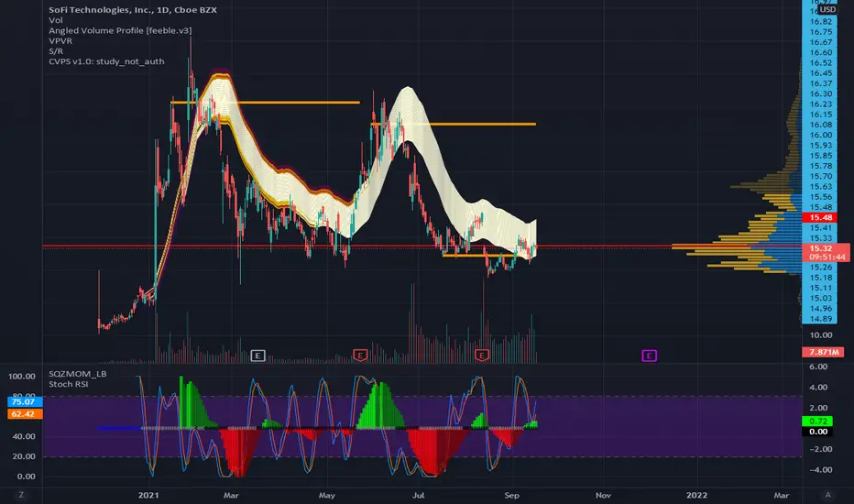This screenshot has height=504, width=854.
Task: Click the green 0.72 momentum value label
Action: tap(817, 422)
